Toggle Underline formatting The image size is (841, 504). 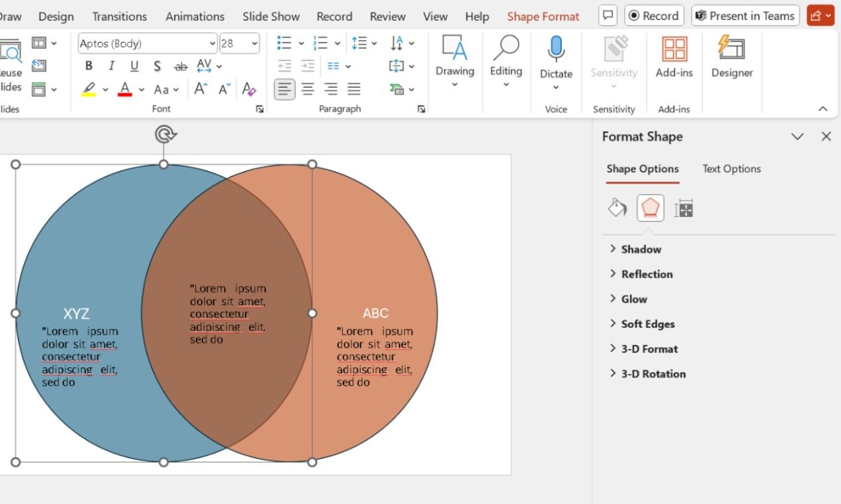[134, 66]
